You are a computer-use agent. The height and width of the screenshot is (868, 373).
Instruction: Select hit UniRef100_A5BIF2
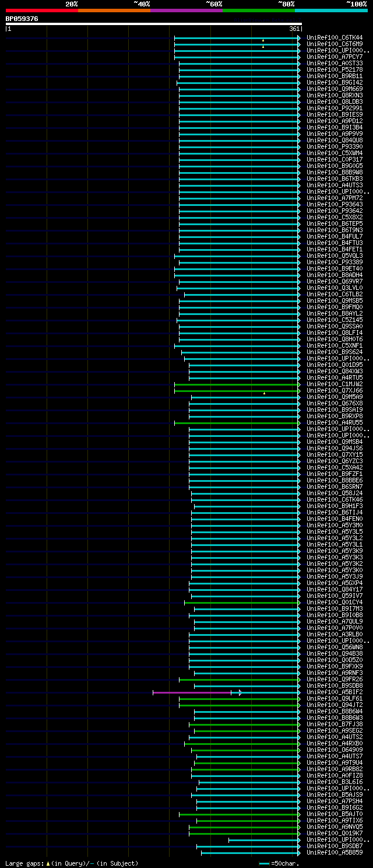334,692
